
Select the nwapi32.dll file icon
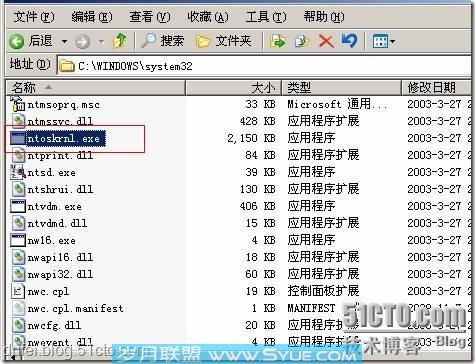[18, 274]
